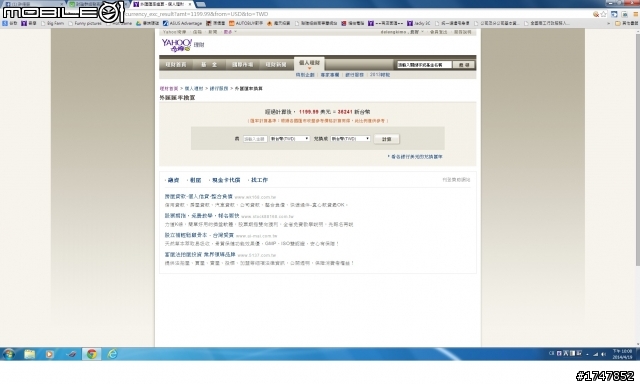Open the bookmarks overflow folder on bar end
The image size is (640, 384).
click(626, 23)
